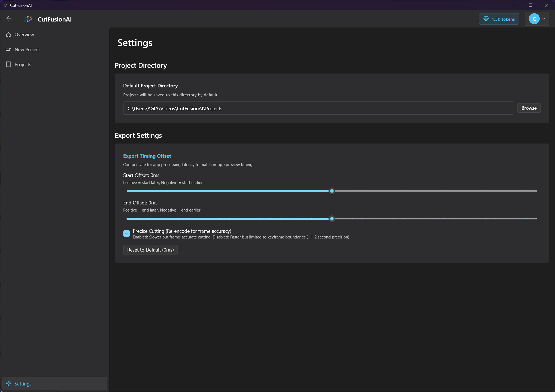Image resolution: width=555 pixels, height=392 pixels.
Task: Click the back arrow icon
Action: 9,19
